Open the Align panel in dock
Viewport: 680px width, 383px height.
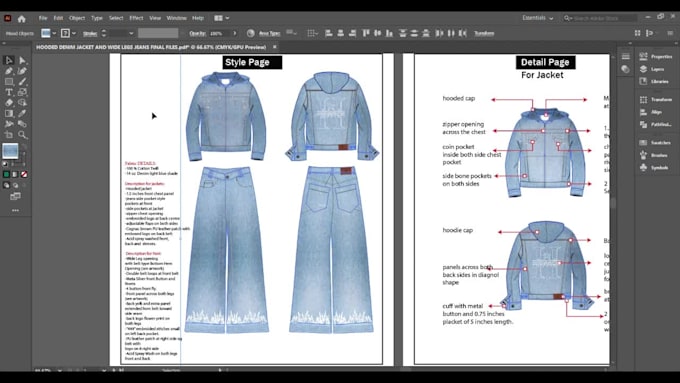[x=651, y=112]
